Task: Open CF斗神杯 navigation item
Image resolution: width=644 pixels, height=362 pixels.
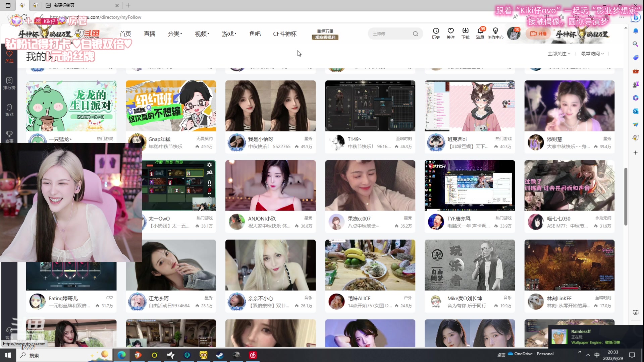Action: [285, 34]
